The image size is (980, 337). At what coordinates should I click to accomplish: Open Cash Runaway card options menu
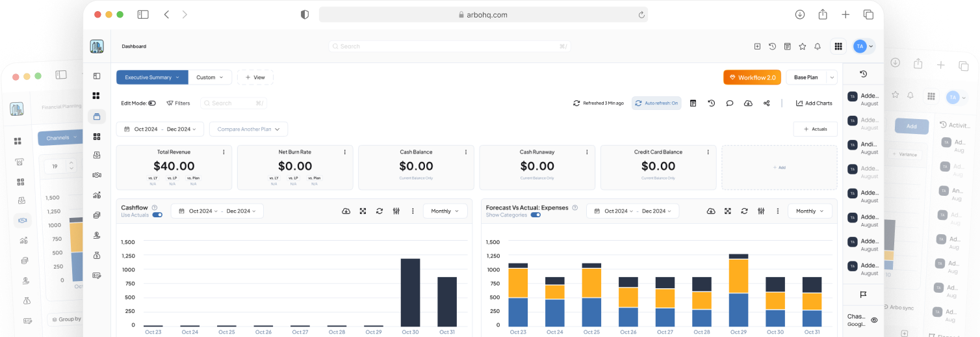587,152
